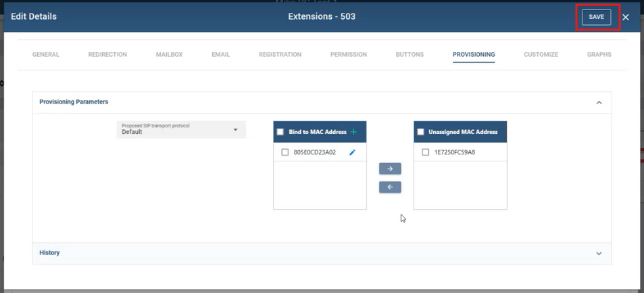Screen dimensions: 644x293
Task: Open the Redirection tab
Action: [x=107, y=54]
